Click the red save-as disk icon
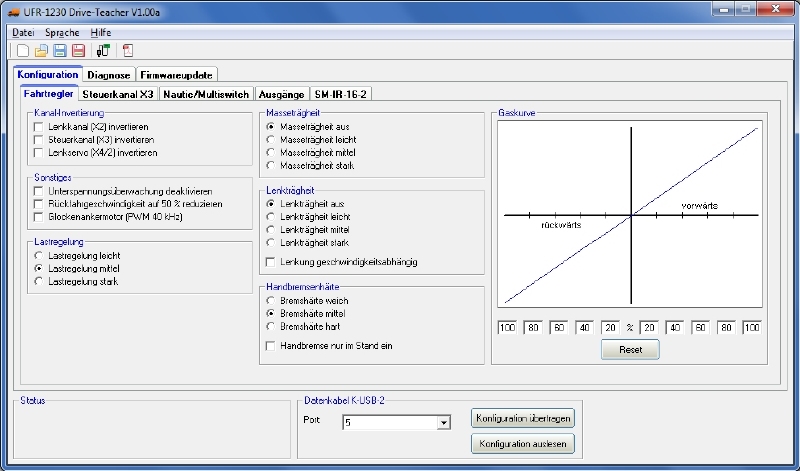The height and width of the screenshot is (471, 800). tap(77, 50)
